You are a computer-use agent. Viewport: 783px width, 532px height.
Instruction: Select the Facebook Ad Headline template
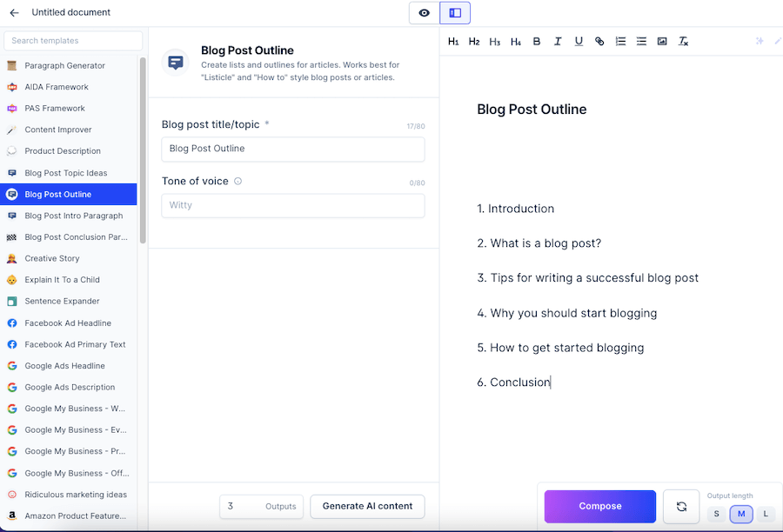click(69, 323)
